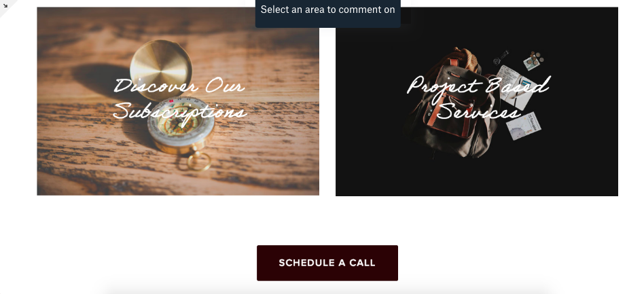Click the 'Select an area to comment on' banner
Screen dimensions: 644x294
[327, 10]
